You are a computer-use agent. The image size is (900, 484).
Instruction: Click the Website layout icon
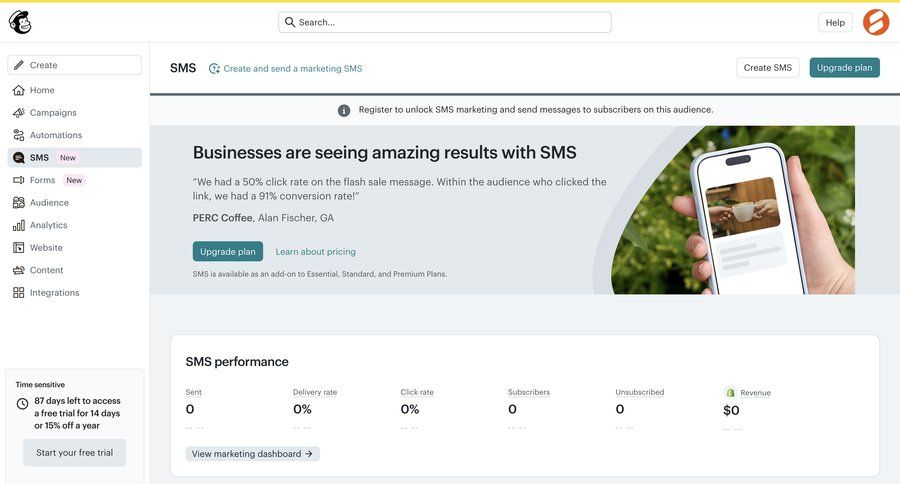tap(19, 247)
